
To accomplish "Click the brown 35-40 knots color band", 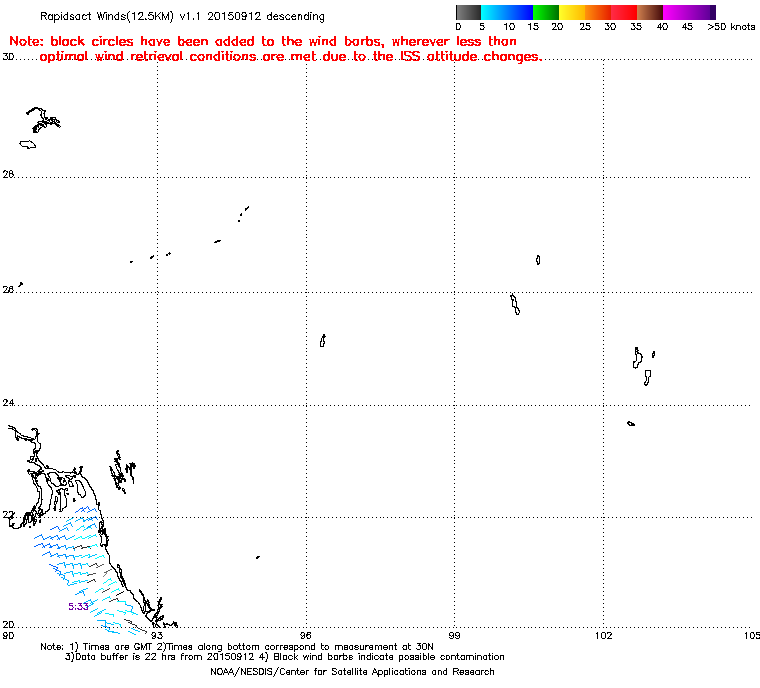I will click(x=649, y=12).
